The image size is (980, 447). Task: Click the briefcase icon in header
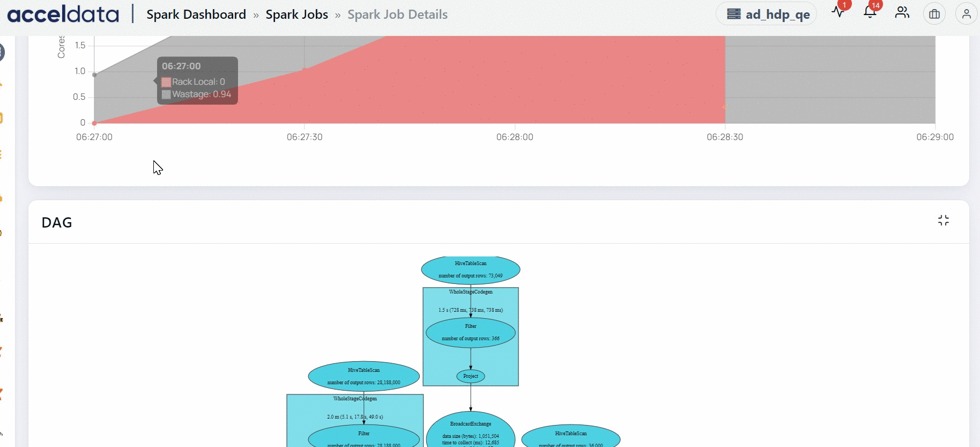pos(934,14)
